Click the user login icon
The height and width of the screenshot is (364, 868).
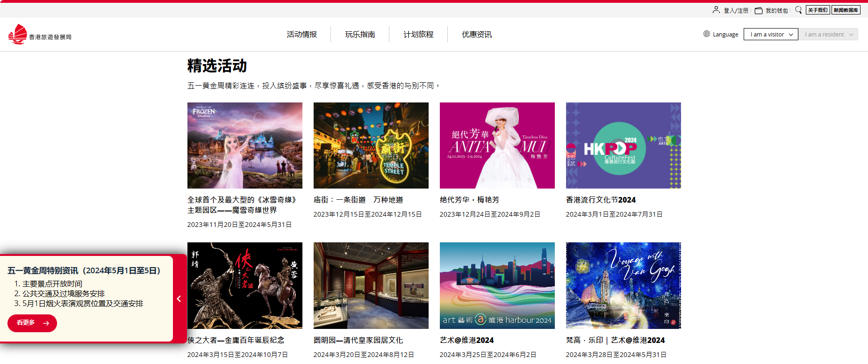click(x=716, y=10)
